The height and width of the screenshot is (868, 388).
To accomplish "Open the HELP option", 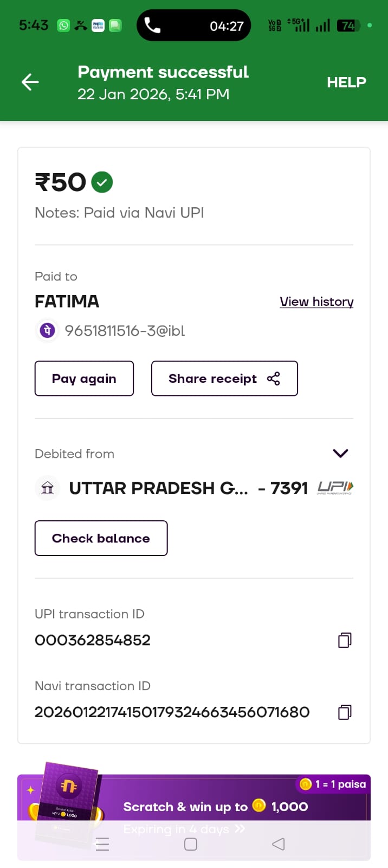I will tap(346, 82).
